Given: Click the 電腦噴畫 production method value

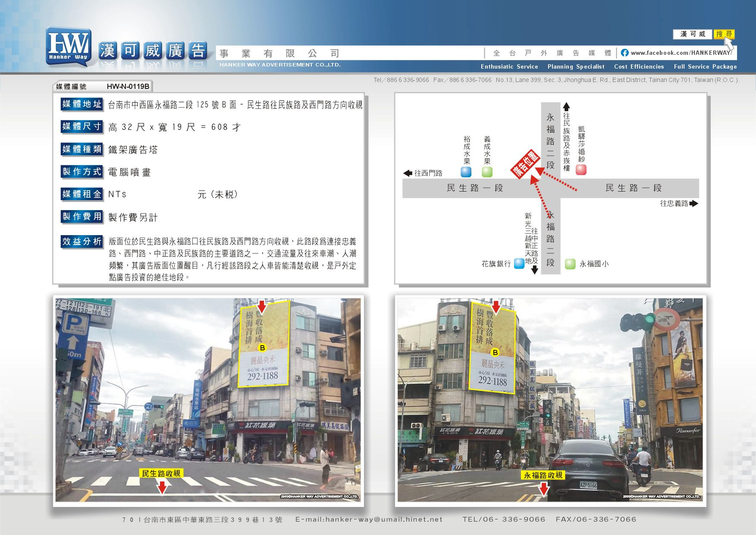Looking at the screenshot, I should (129, 172).
